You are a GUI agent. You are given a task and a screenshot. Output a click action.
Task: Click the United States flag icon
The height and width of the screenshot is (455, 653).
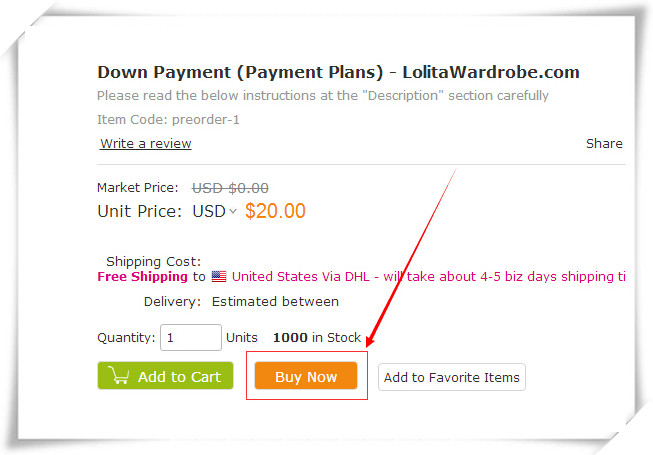click(219, 276)
